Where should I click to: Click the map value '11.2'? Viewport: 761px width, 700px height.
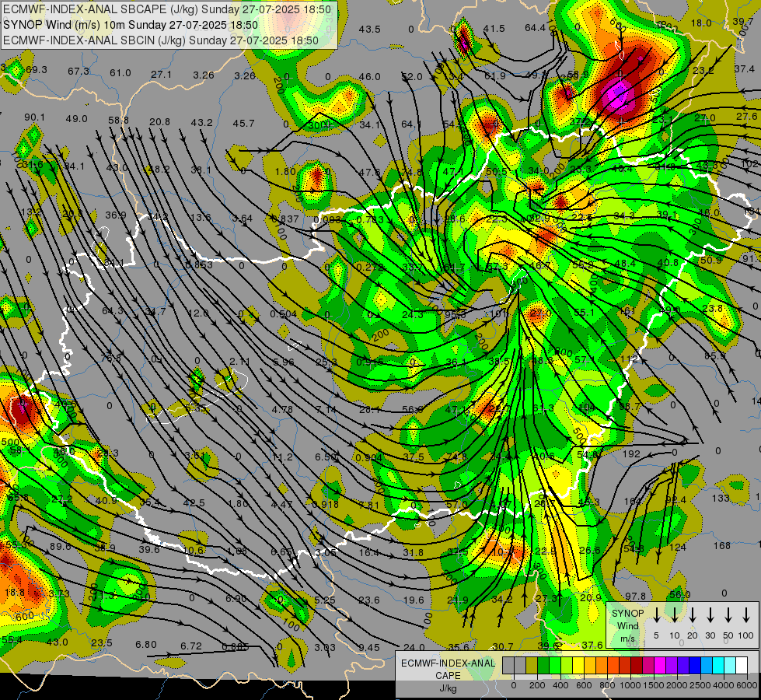(x=282, y=457)
